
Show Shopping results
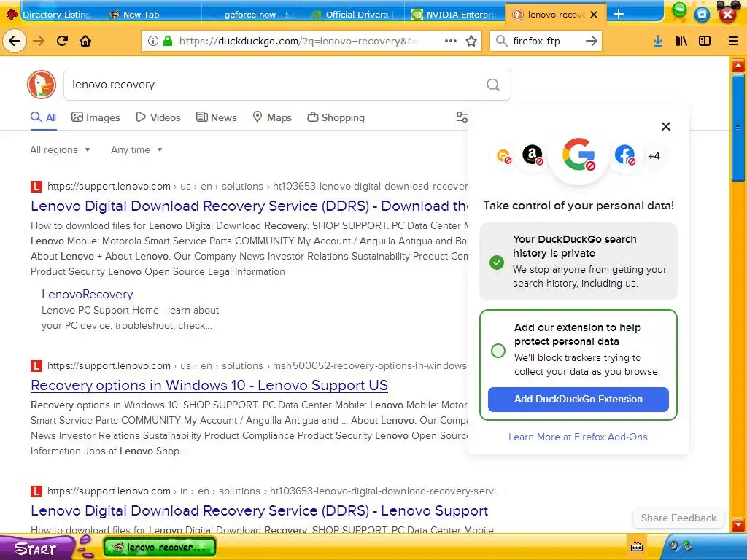[x=336, y=117]
